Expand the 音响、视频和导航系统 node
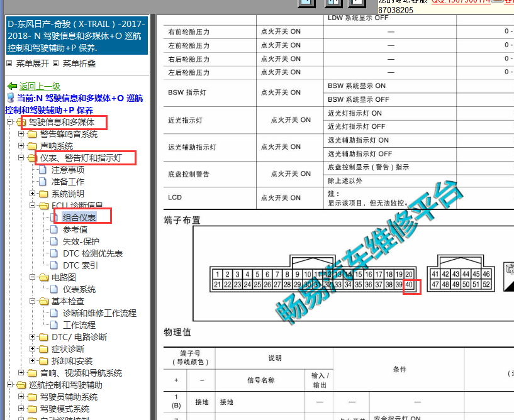Viewport: 514px width, 420px height. pyautogui.click(x=21, y=372)
